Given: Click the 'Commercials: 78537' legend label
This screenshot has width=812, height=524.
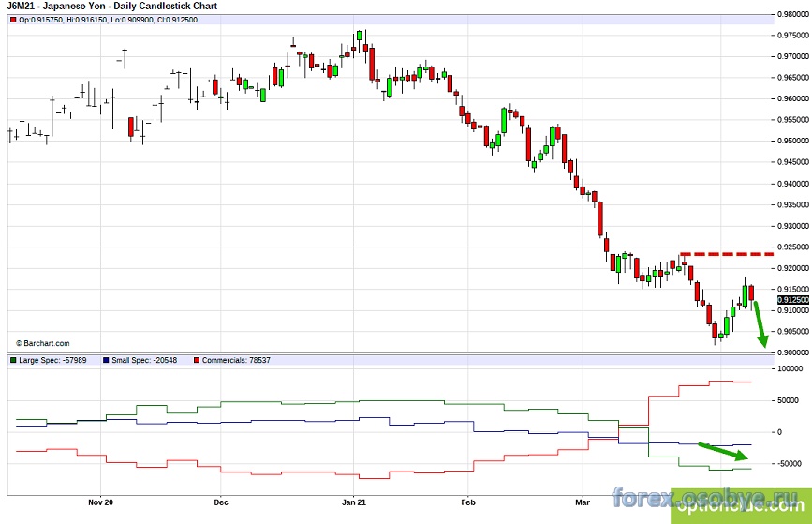Looking at the screenshot, I should click(236, 360).
